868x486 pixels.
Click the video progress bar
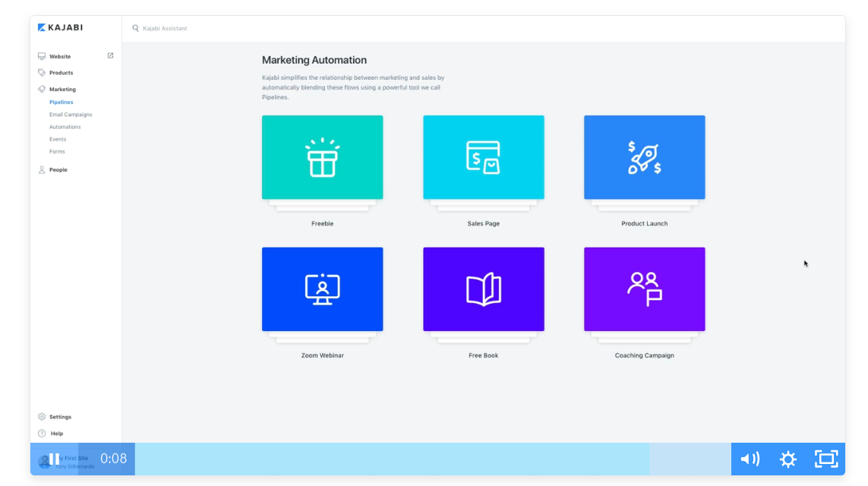433,459
